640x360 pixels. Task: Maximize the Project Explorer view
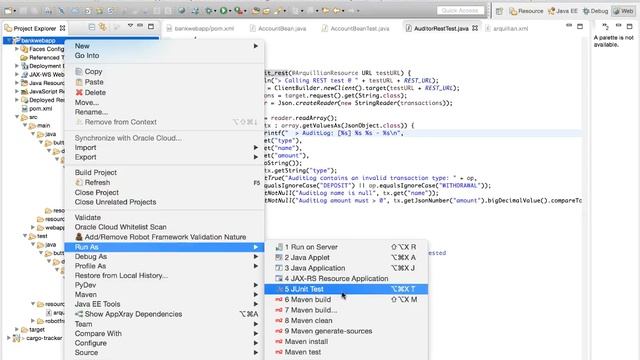[x=151, y=27]
